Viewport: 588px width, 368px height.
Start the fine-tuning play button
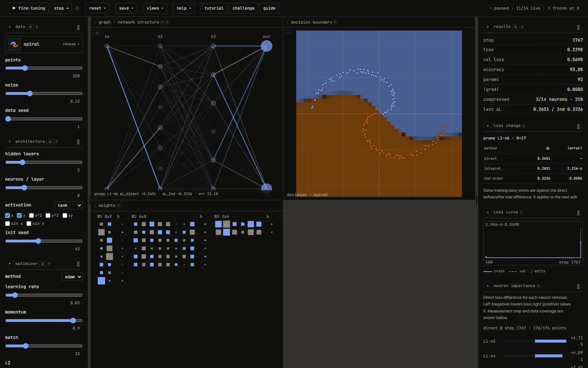29,8
